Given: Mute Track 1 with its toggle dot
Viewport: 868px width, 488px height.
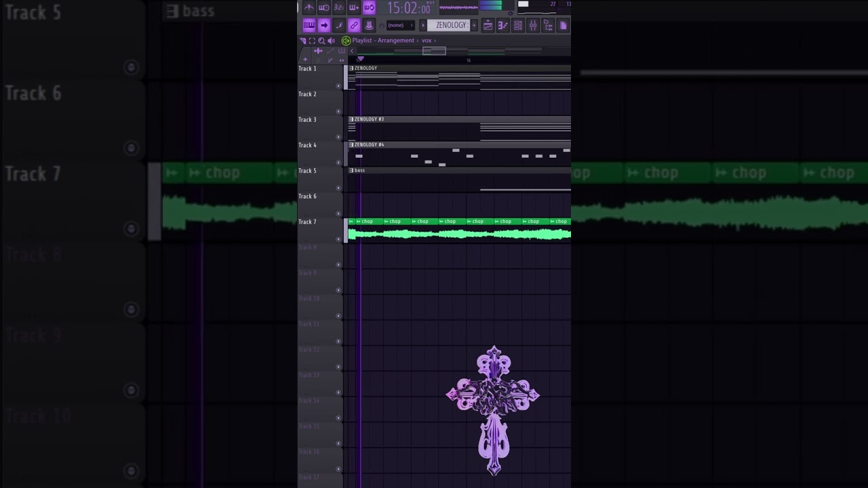Looking at the screenshot, I should 338,86.
